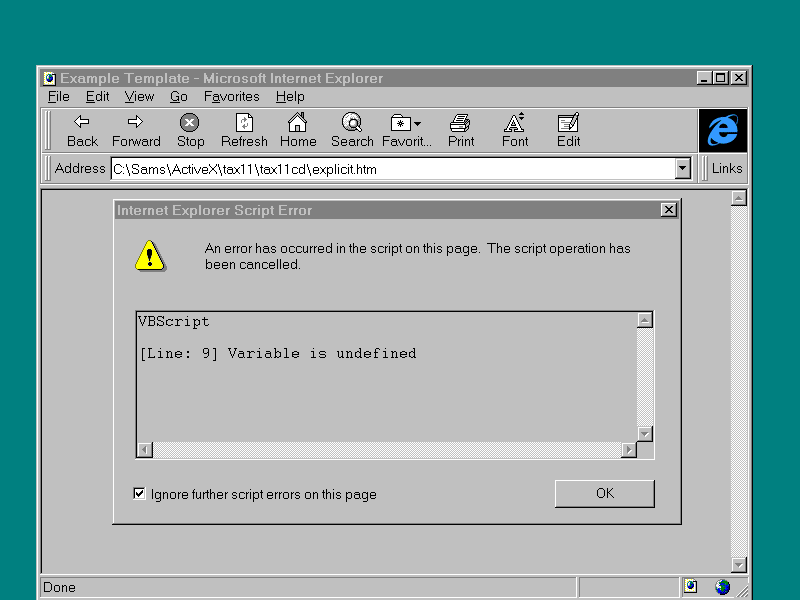The image size is (800, 600).
Task: Open the Favorites toolbar dropdown
Action: coord(405,123)
